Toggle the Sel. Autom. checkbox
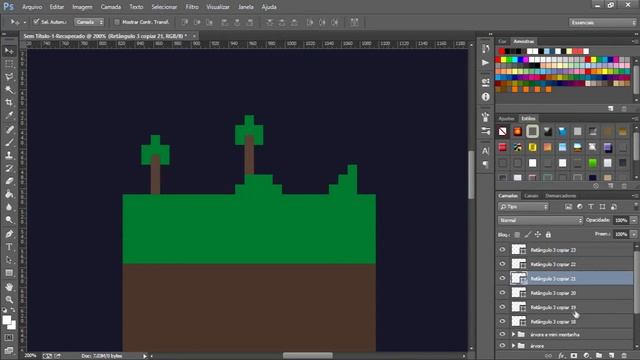This screenshot has width=640, height=360. 36,22
